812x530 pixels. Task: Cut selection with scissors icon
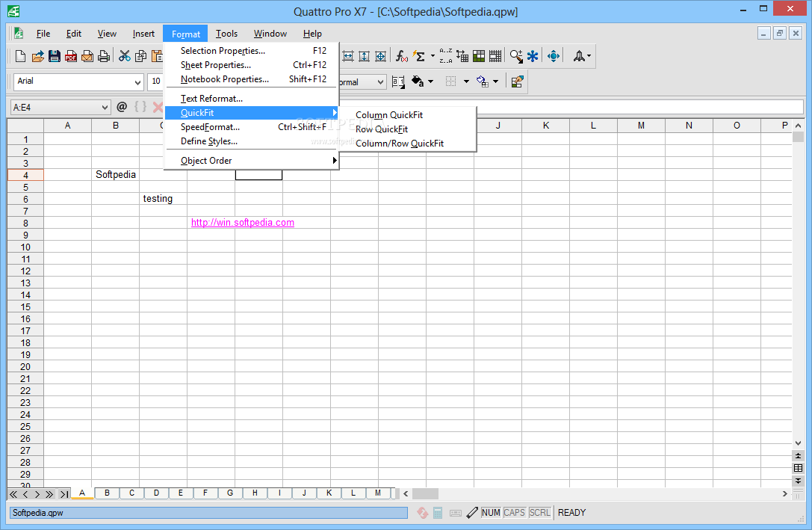pyautogui.click(x=124, y=56)
